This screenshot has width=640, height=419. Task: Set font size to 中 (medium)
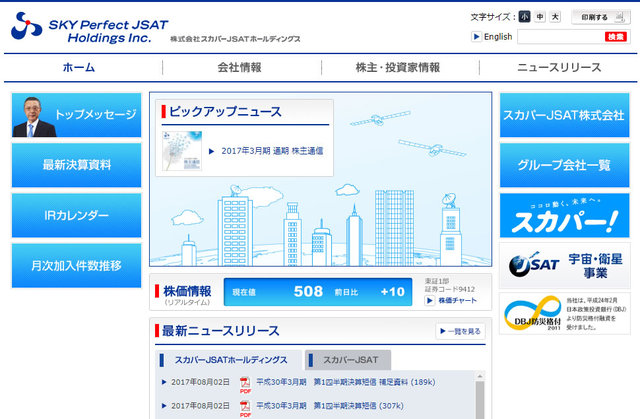[540, 17]
